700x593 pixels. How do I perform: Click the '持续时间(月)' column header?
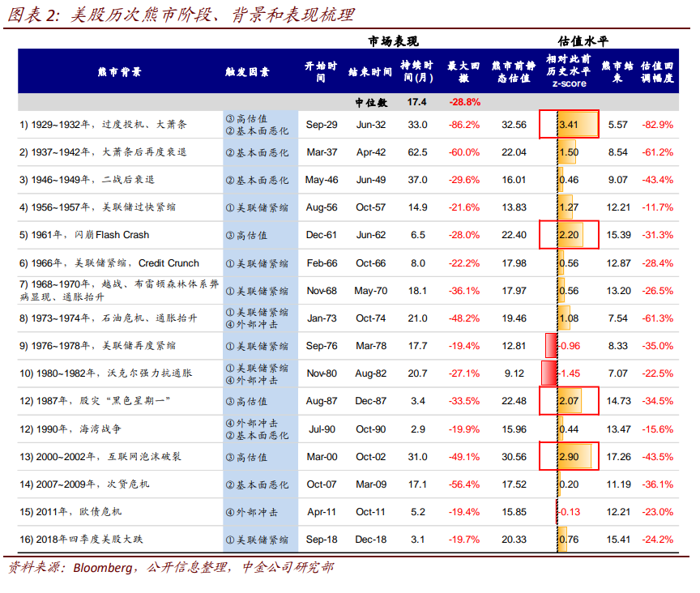coord(417,71)
